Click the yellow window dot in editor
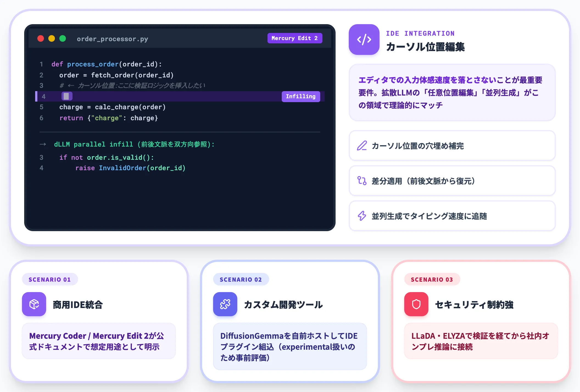Image resolution: width=580 pixels, height=392 pixels. (52, 38)
